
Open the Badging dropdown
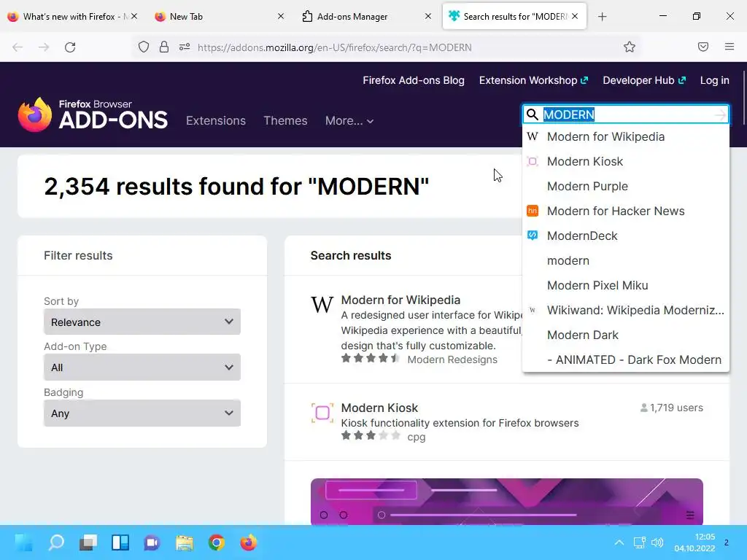tap(142, 413)
